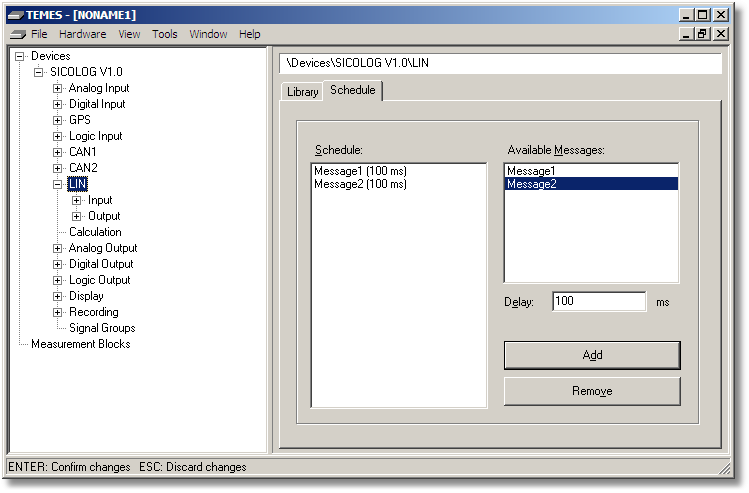Select Analog Output tree item
This screenshot has width=749, height=493.
[x=103, y=248]
